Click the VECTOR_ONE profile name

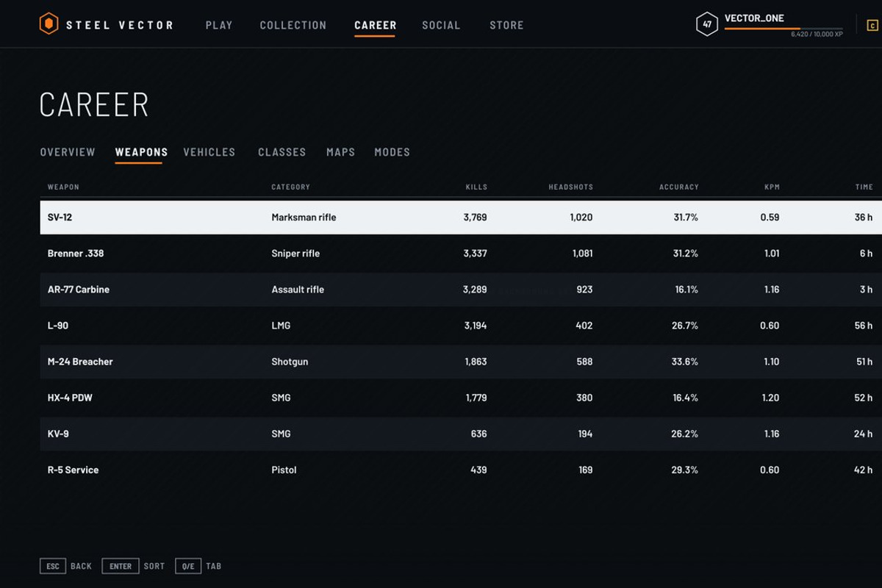754,18
